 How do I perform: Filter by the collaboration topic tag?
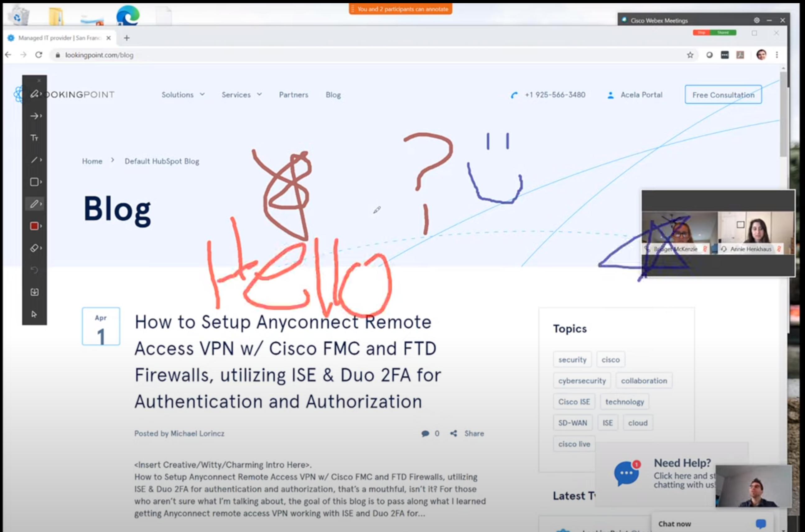644,380
